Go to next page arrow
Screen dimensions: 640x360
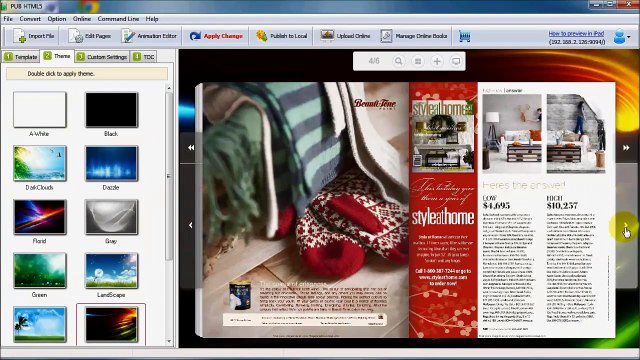626,225
